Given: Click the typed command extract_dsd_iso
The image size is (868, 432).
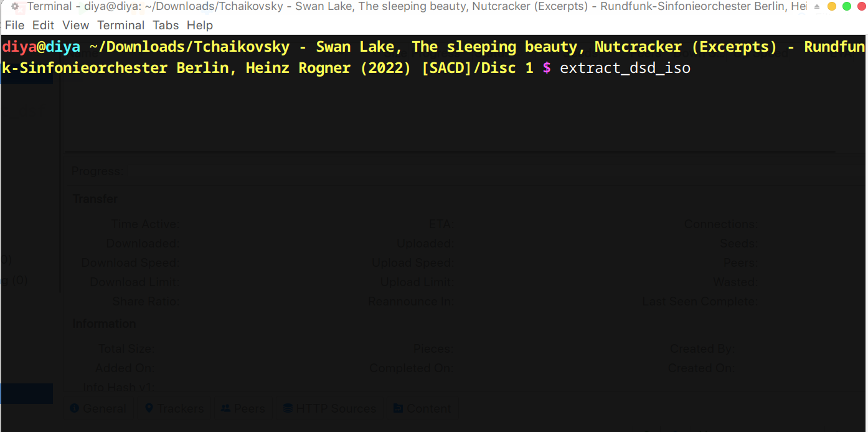Looking at the screenshot, I should [x=625, y=68].
